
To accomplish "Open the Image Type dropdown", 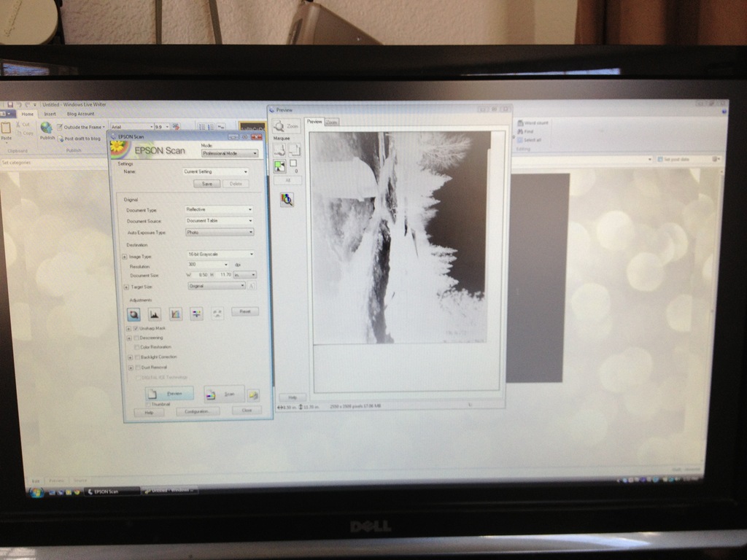I will tap(220, 254).
